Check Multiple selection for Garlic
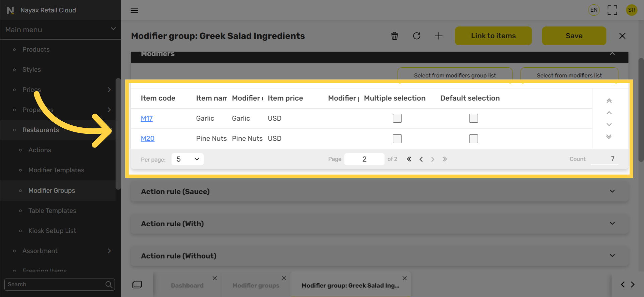Screen dimensions: 644x297 point(397,118)
